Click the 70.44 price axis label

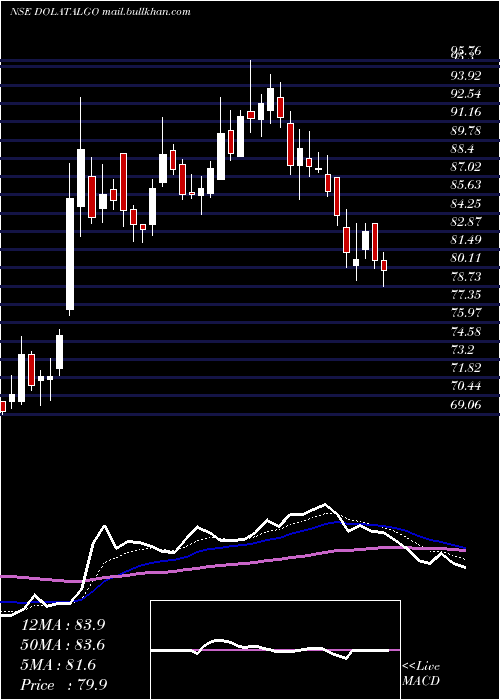click(x=466, y=386)
